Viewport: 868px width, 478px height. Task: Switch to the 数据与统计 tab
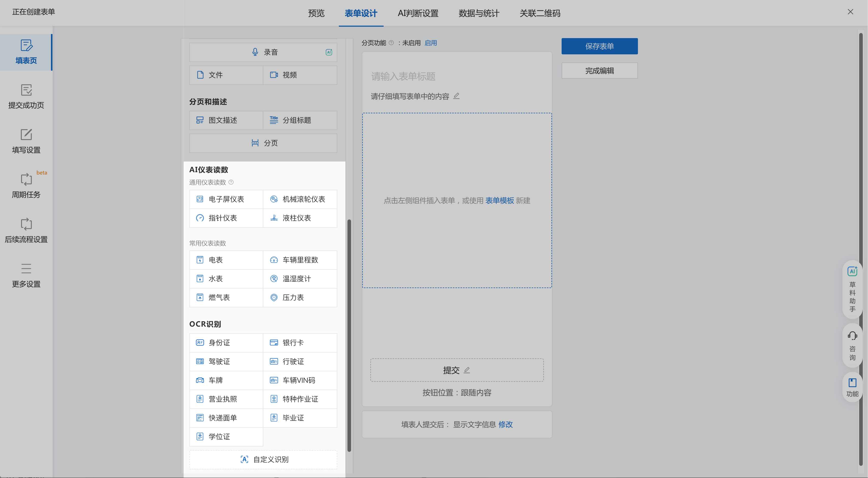(479, 13)
